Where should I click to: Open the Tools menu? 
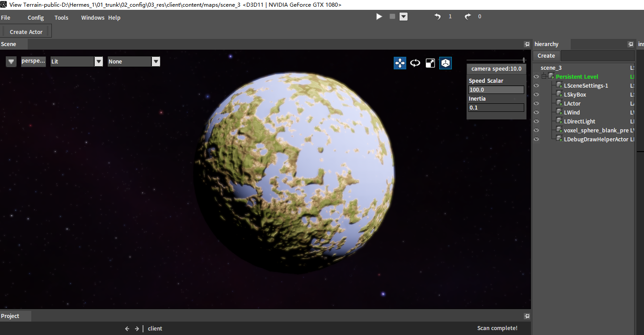click(61, 18)
